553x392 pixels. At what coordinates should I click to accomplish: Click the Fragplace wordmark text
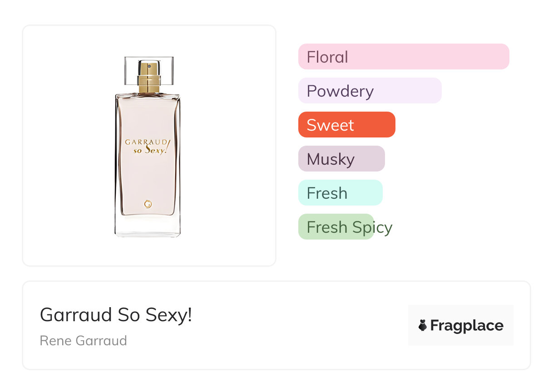click(x=467, y=325)
